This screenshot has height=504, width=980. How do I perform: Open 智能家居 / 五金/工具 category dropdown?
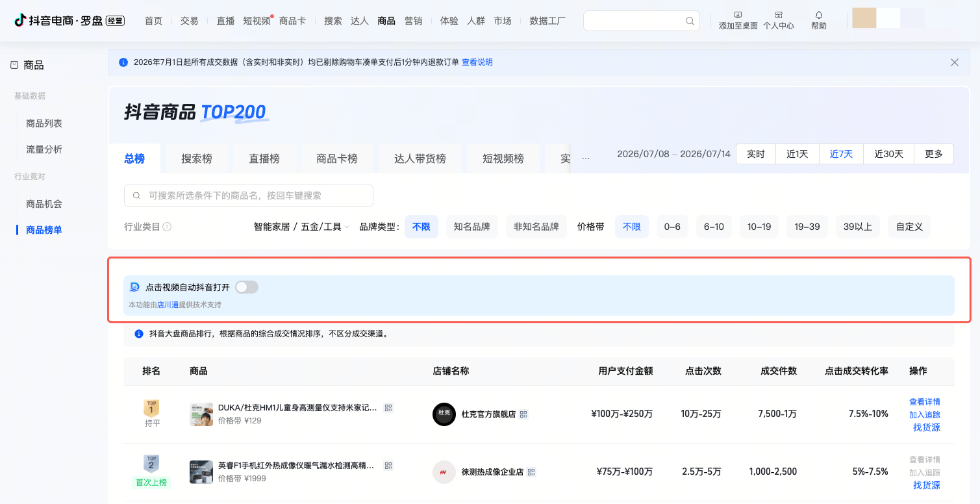click(x=301, y=227)
